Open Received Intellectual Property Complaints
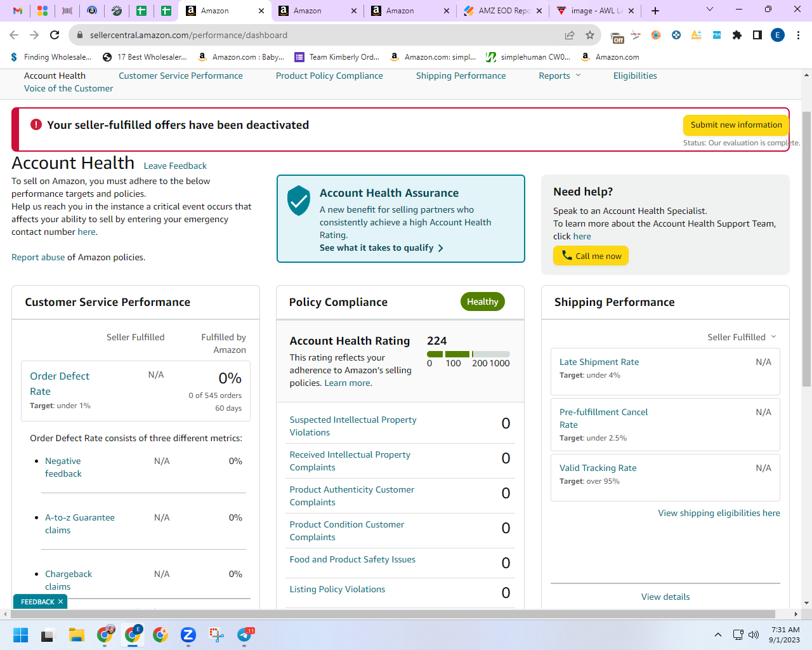 350,461
